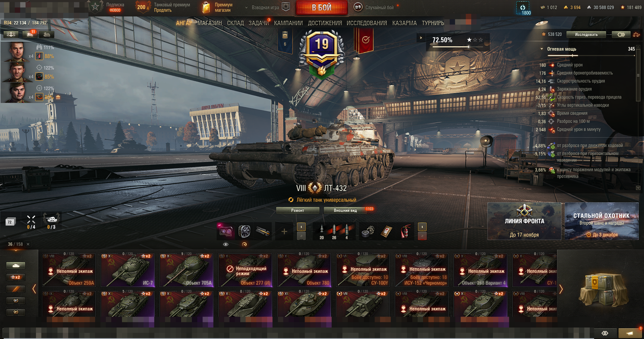The image size is (644, 339).
Task: Switch to equipment loadout 2
Action: (x=301, y=236)
